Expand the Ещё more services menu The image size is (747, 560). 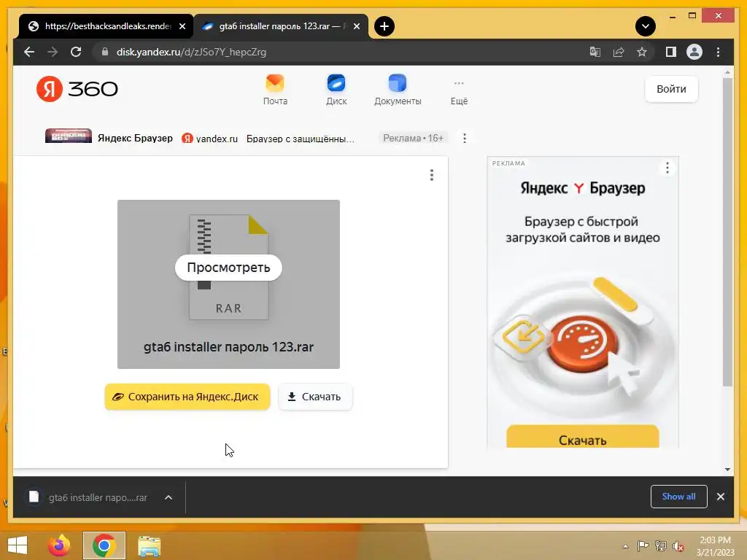(459, 93)
